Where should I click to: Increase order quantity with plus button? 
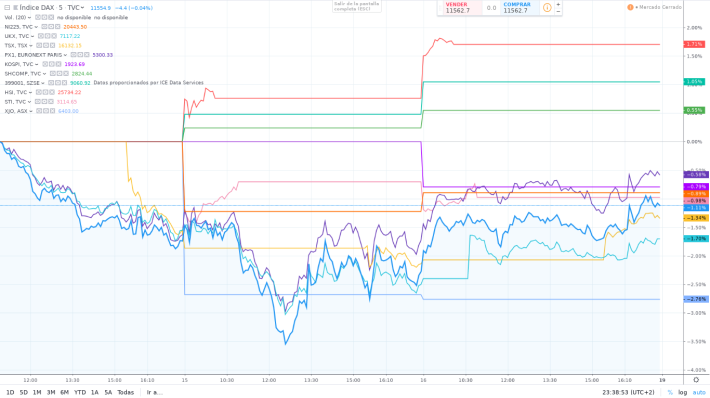click(558, 5)
